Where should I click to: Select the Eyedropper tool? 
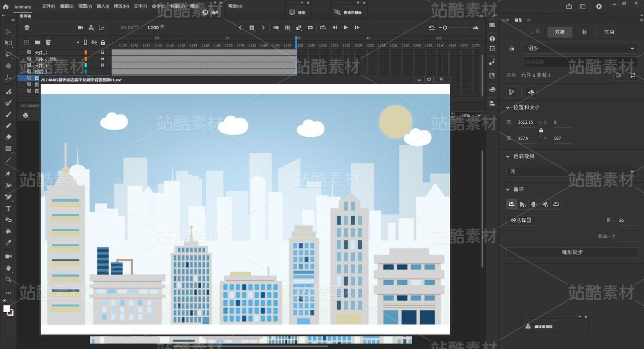pos(8,243)
